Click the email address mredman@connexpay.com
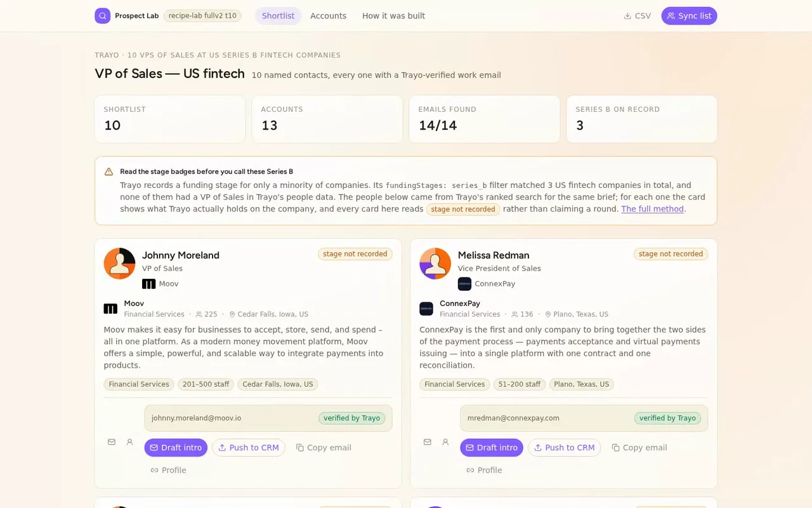 (513, 418)
